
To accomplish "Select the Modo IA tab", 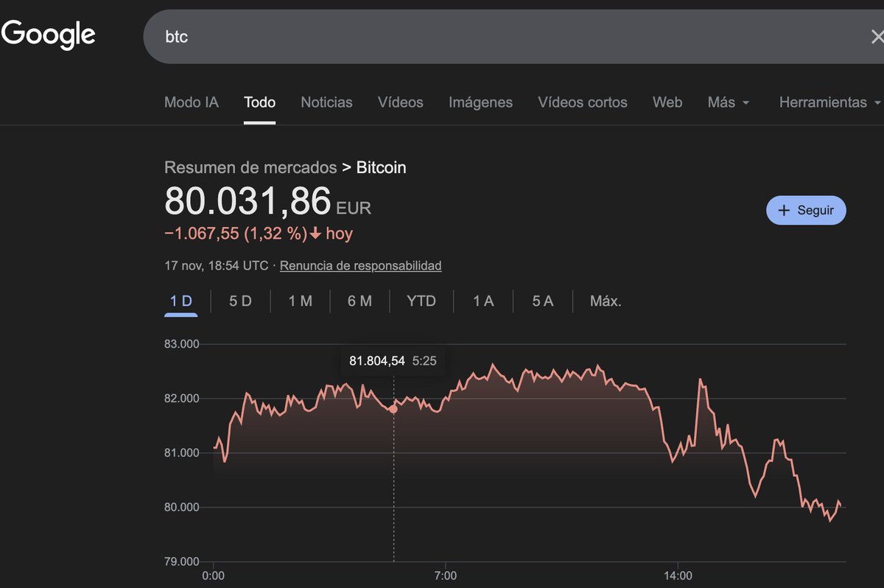I will (x=192, y=102).
